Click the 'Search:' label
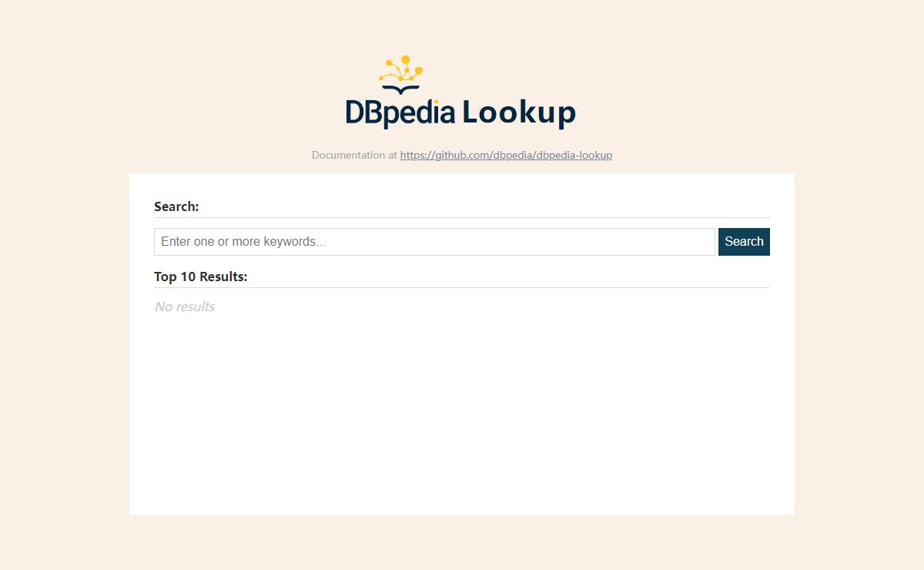This screenshot has width=924, height=570. coord(176,206)
